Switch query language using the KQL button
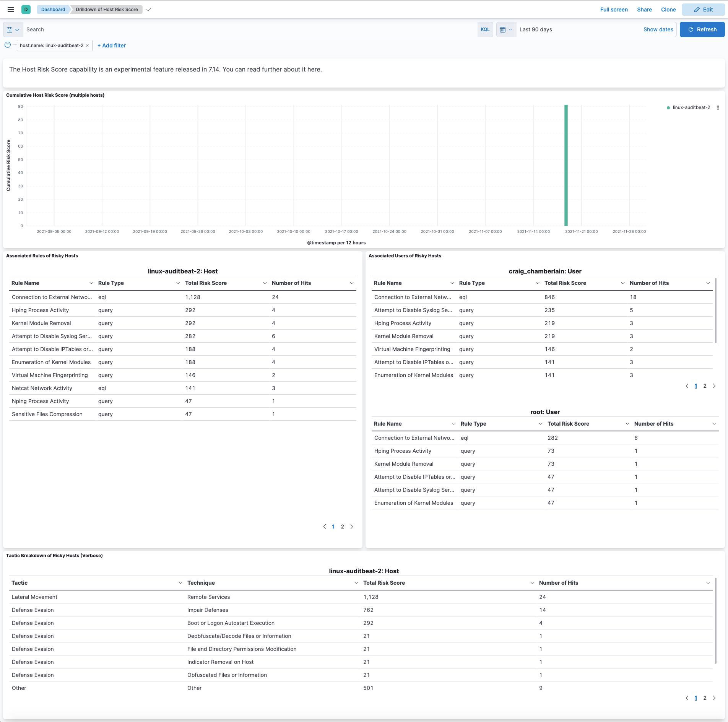728x722 pixels. (484, 29)
